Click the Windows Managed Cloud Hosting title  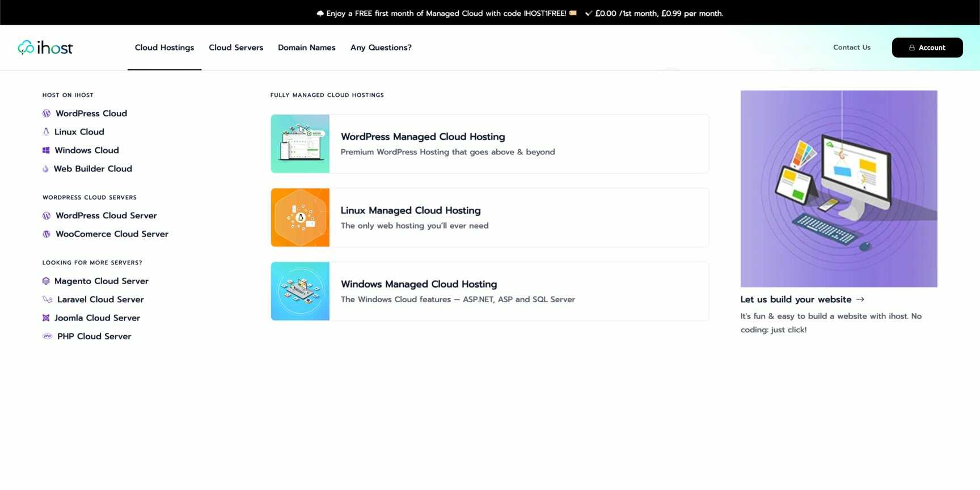(419, 284)
